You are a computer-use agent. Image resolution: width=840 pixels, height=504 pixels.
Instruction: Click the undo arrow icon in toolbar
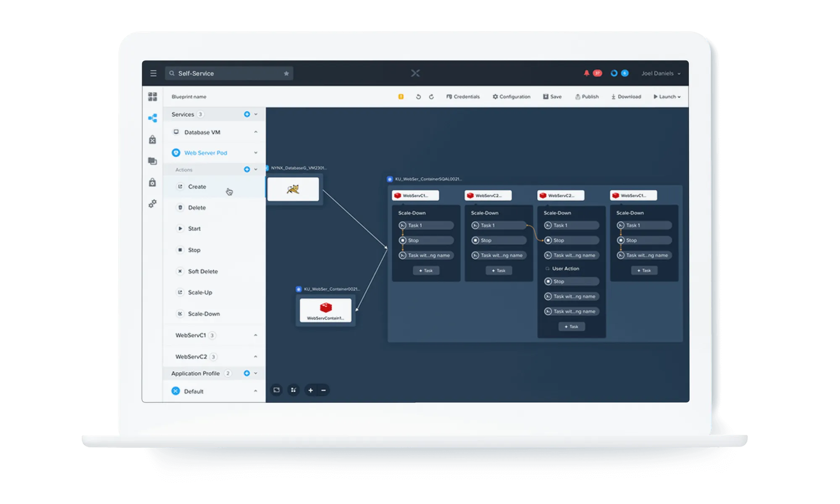coord(418,97)
